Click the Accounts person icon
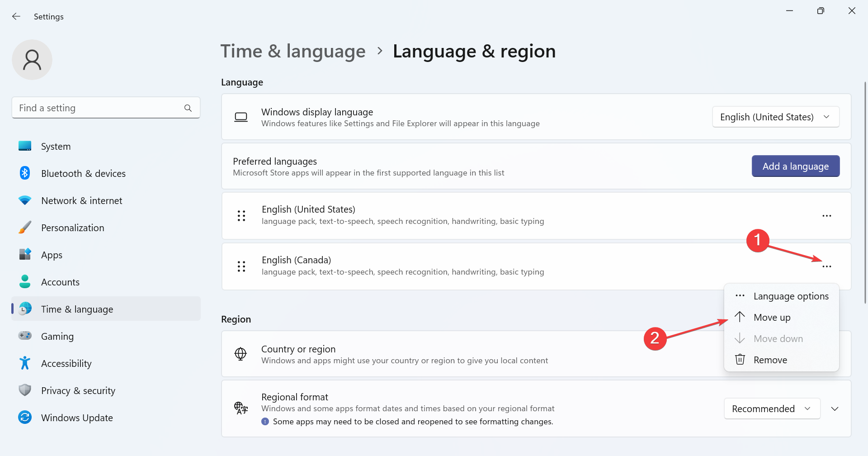 click(25, 281)
